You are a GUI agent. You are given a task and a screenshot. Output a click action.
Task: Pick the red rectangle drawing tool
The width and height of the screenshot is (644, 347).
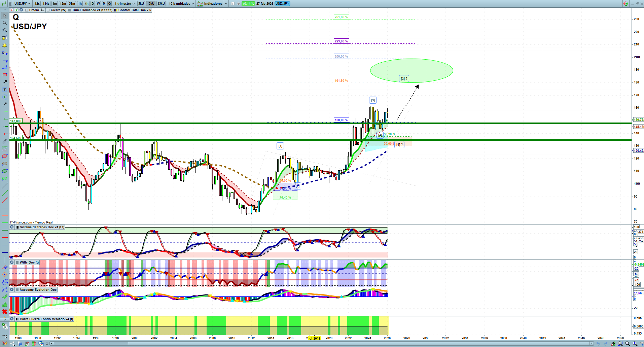[5, 75]
